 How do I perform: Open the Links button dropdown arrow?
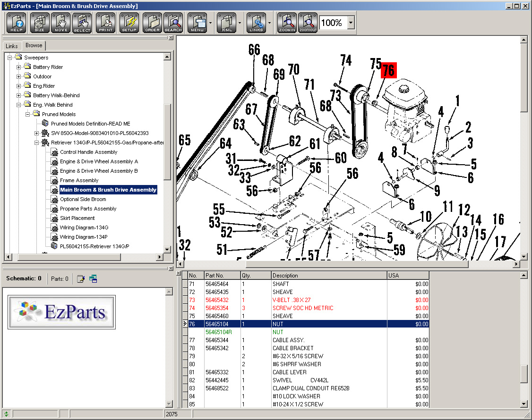tap(269, 23)
